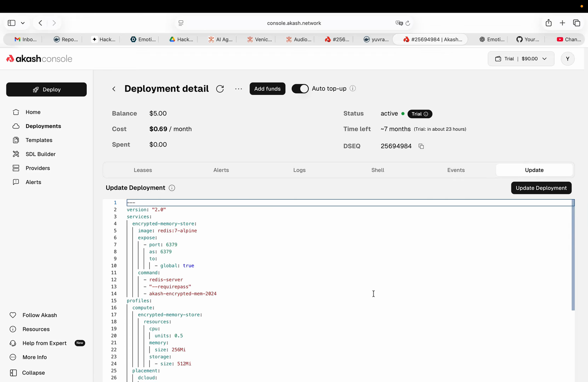Open the Y user avatar menu
The width and height of the screenshot is (588, 382).
click(x=568, y=59)
